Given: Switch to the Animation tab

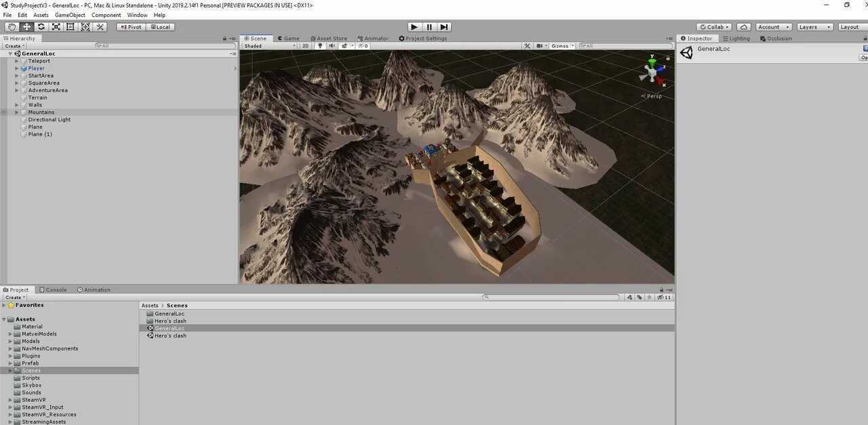Looking at the screenshot, I should (x=94, y=290).
